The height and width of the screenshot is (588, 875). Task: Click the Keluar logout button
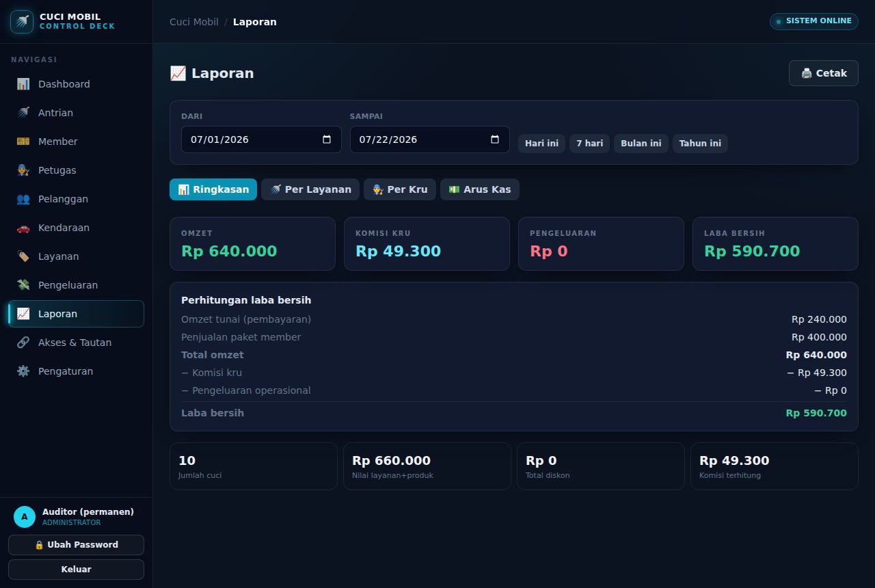pos(76,570)
